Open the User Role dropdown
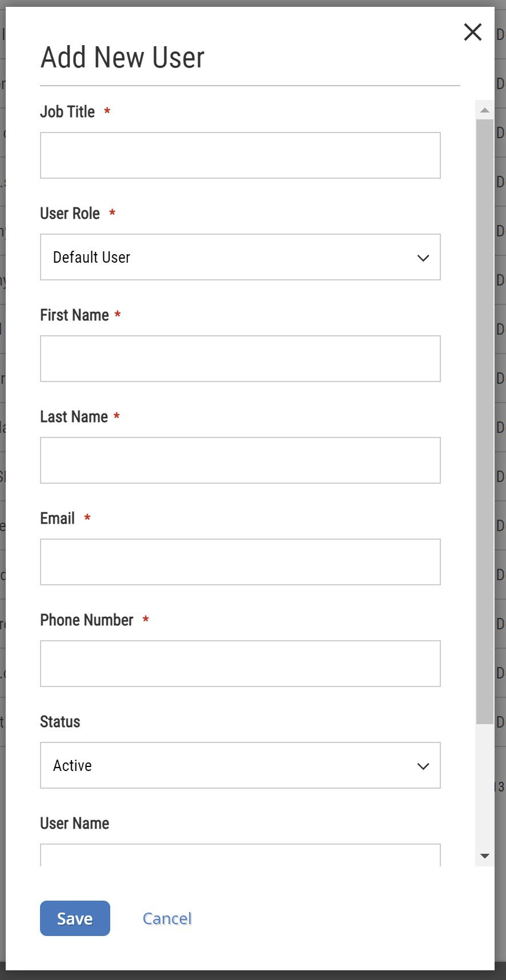Image resolution: width=506 pixels, height=980 pixels. click(x=240, y=257)
